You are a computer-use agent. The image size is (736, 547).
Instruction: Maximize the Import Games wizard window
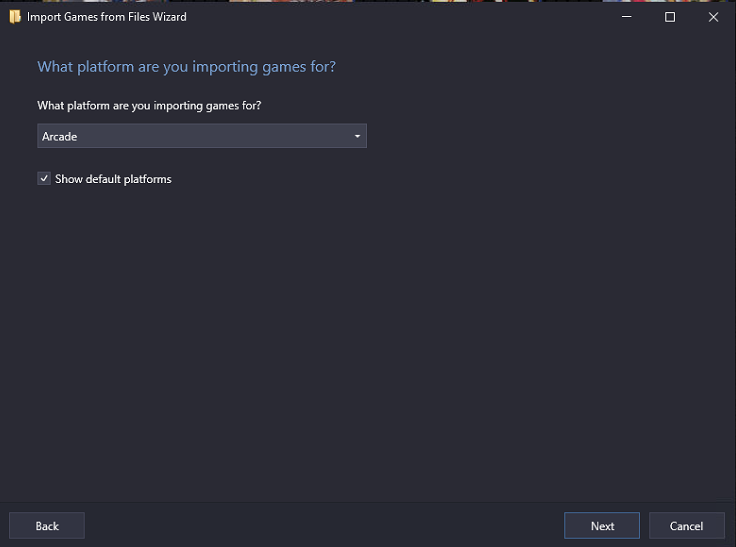[670, 17]
